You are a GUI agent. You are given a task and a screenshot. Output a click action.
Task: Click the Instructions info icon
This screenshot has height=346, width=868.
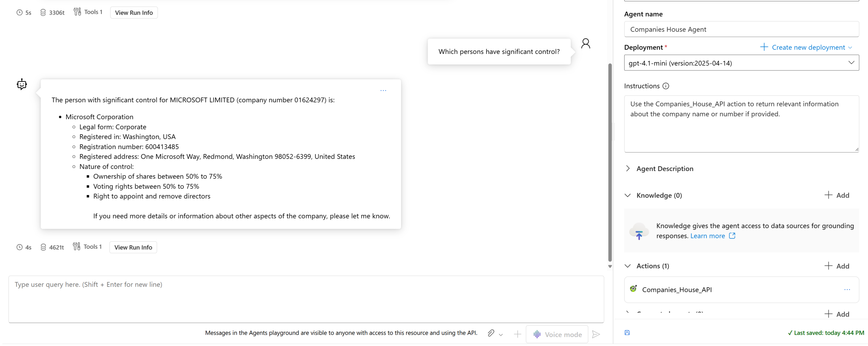[666, 86]
